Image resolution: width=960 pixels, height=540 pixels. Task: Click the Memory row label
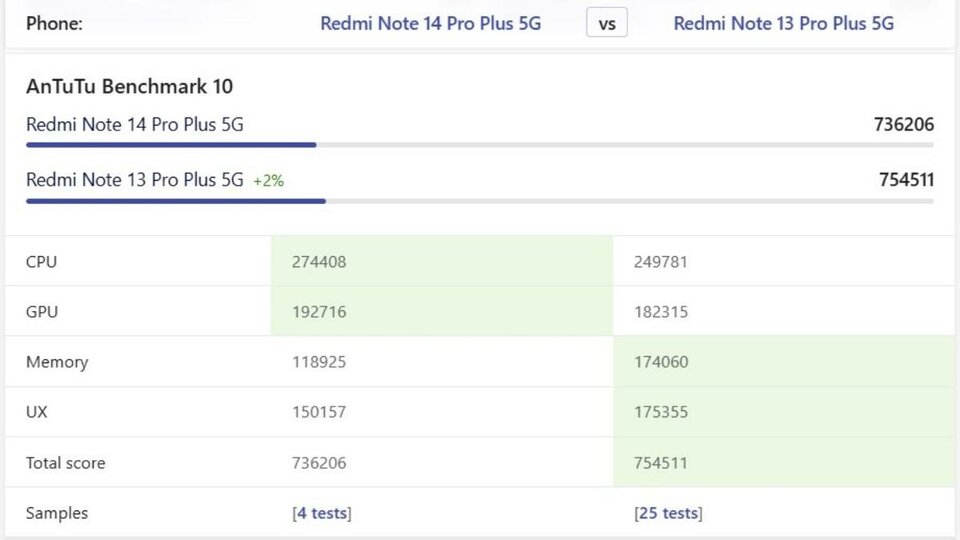[x=57, y=362]
